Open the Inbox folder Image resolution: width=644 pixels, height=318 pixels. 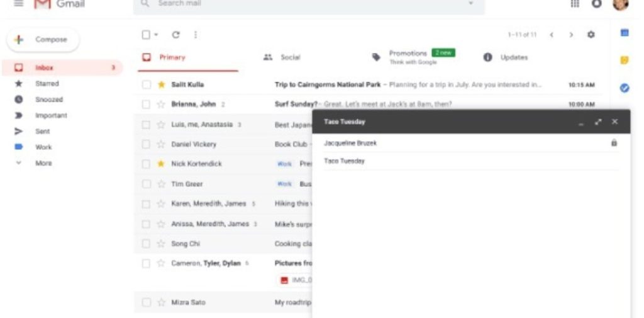pos(63,67)
